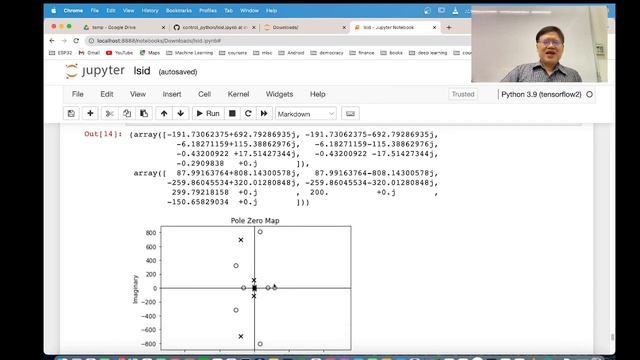This screenshot has width=640, height=360.
Task: Click the Pole Zero Map plot title
Action: point(255,220)
